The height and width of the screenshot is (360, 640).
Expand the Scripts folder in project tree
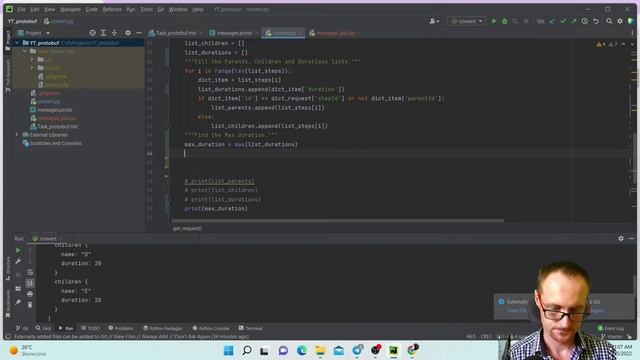[x=32, y=68]
